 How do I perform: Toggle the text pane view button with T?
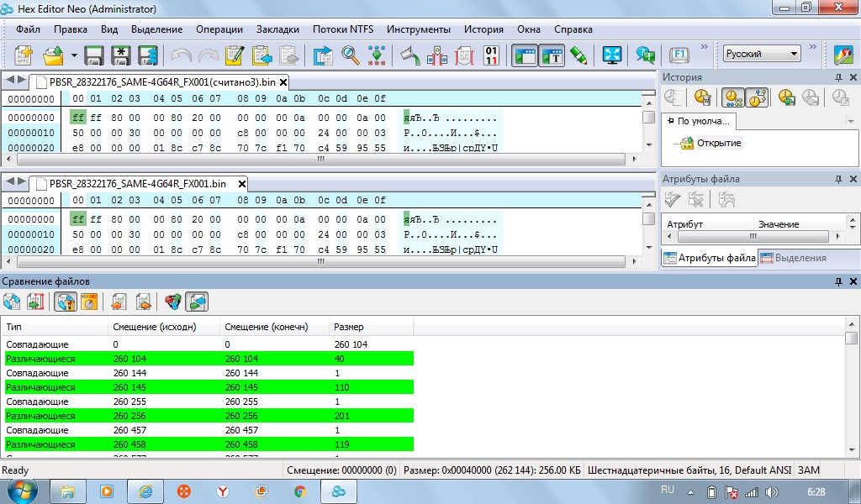pyautogui.click(x=552, y=55)
